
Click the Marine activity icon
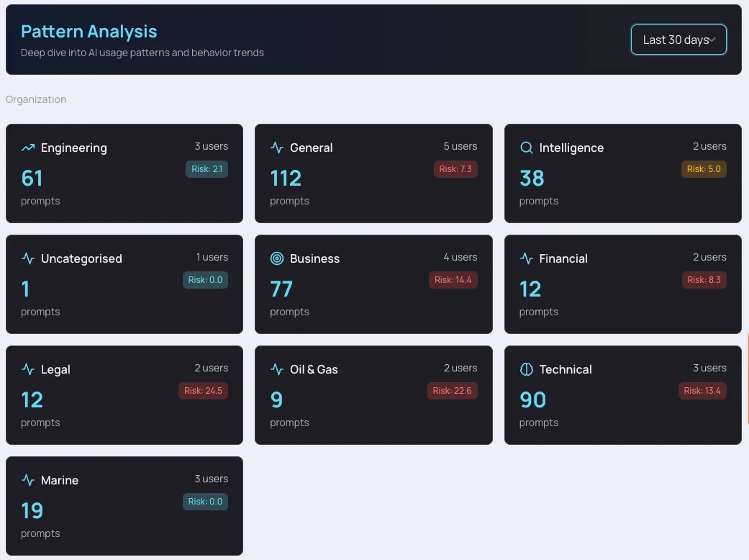(29, 479)
